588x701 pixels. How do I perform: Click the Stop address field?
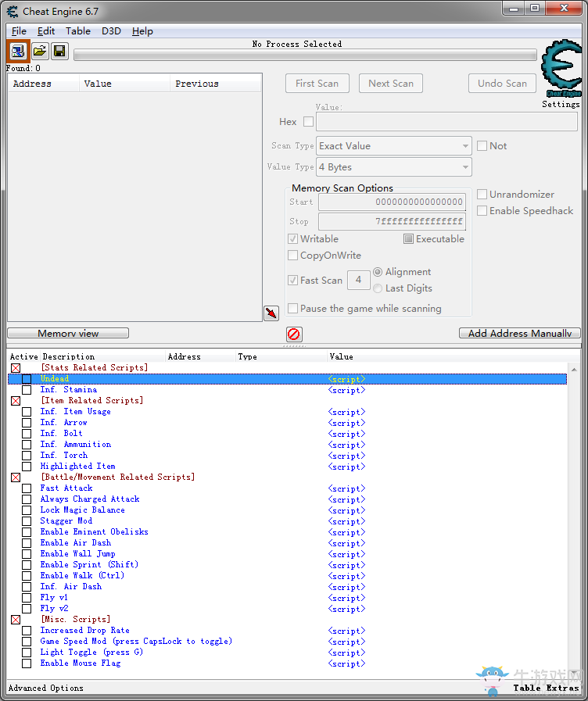coord(393,221)
